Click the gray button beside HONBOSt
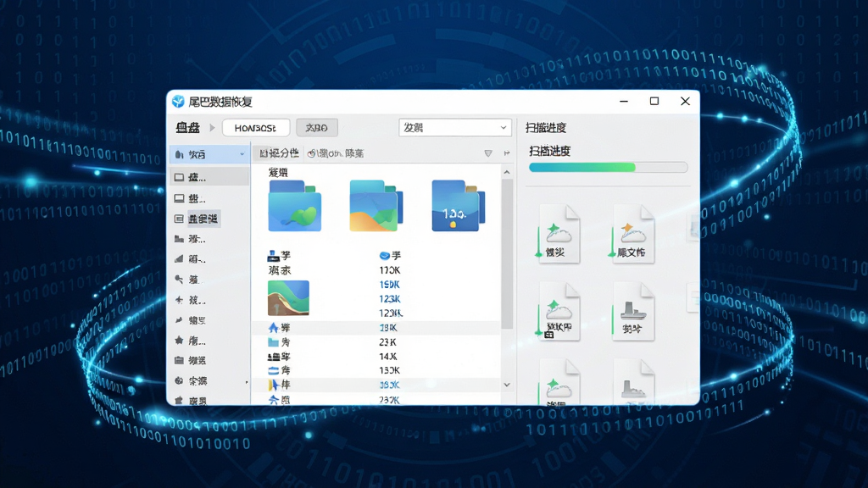The height and width of the screenshot is (488, 868). pos(317,128)
